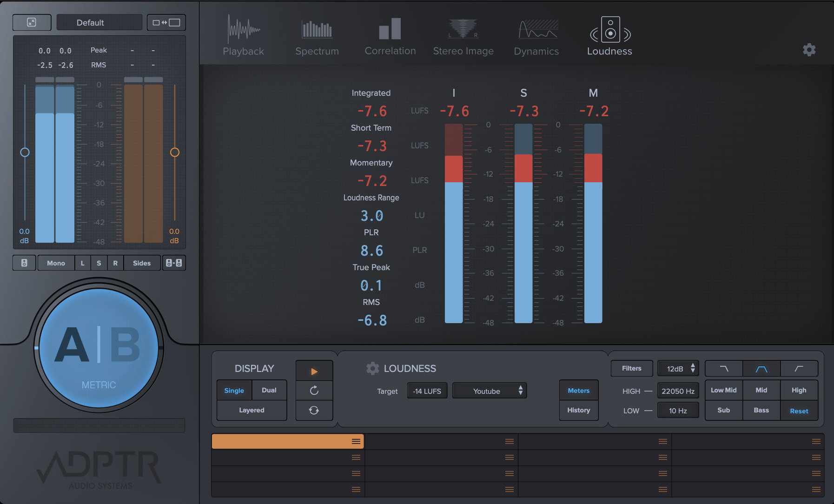Open menu of fourth-row fourth reference slot
The height and width of the screenshot is (504, 834).
coord(816,489)
